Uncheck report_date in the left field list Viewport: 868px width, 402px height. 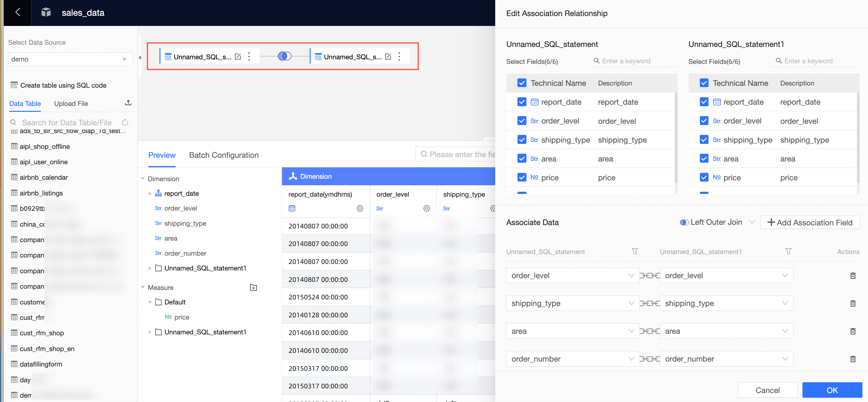pyautogui.click(x=521, y=102)
